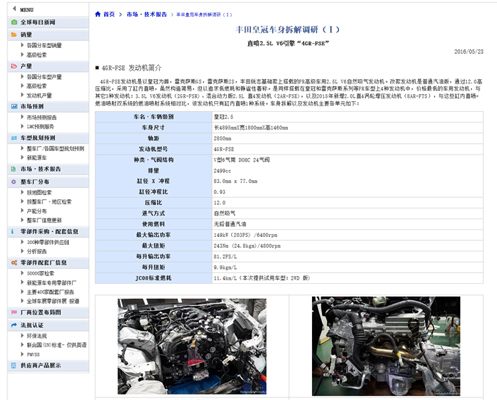
Task: Click the 2850mm wheelbase value
Action: click(222, 139)
